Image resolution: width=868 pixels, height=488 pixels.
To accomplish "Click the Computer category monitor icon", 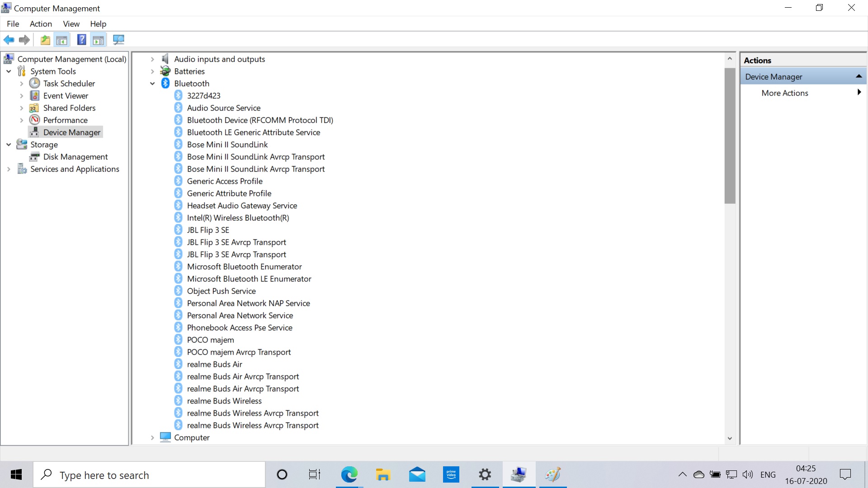I will [x=165, y=437].
